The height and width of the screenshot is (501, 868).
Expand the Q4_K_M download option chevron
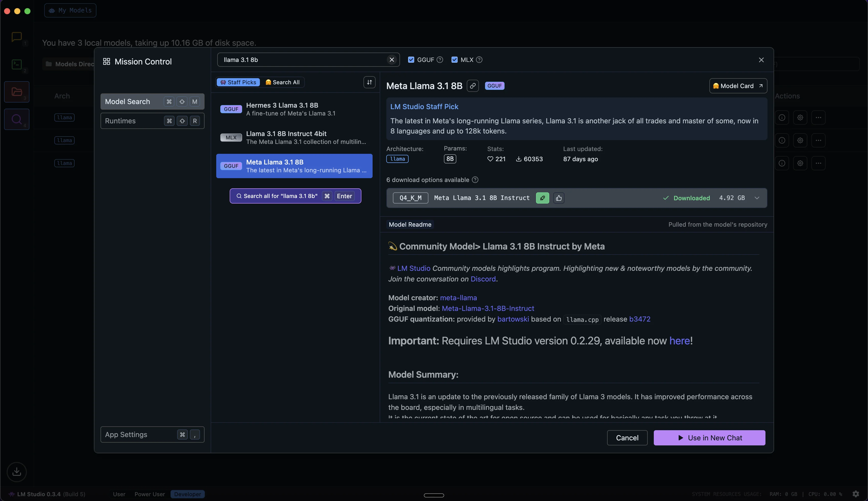(757, 198)
